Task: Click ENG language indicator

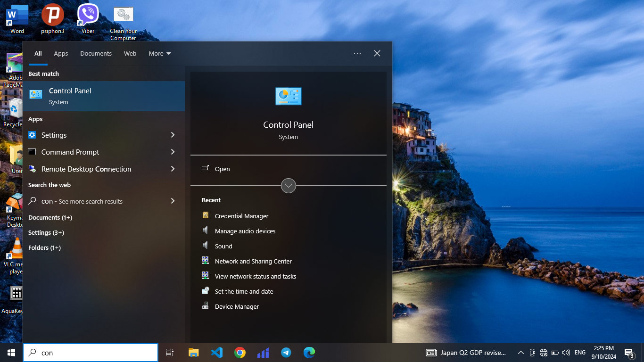Action: (x=580, y=353)
